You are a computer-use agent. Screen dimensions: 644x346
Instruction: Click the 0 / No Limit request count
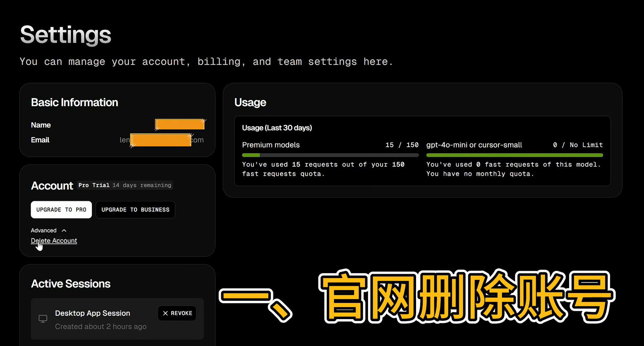tap(578, 145)
